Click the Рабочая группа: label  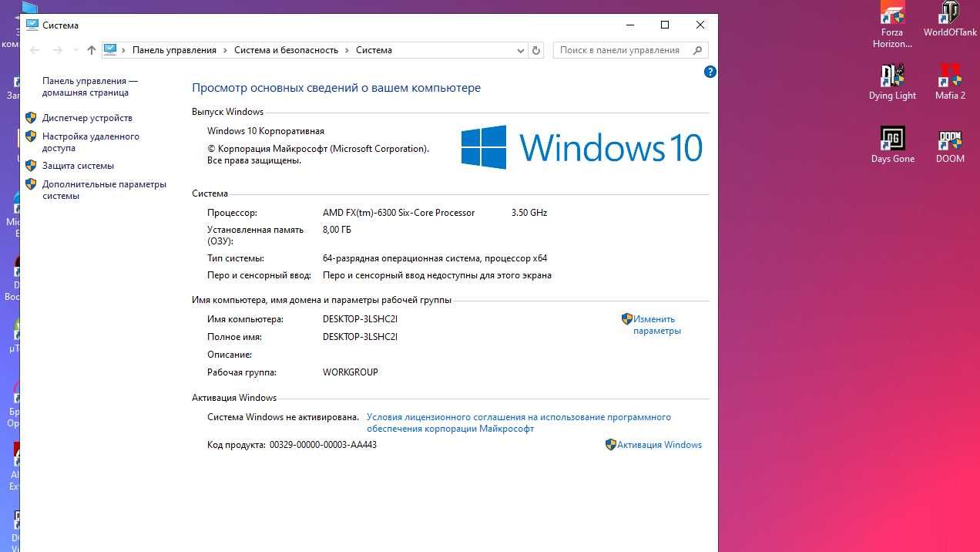242,372
